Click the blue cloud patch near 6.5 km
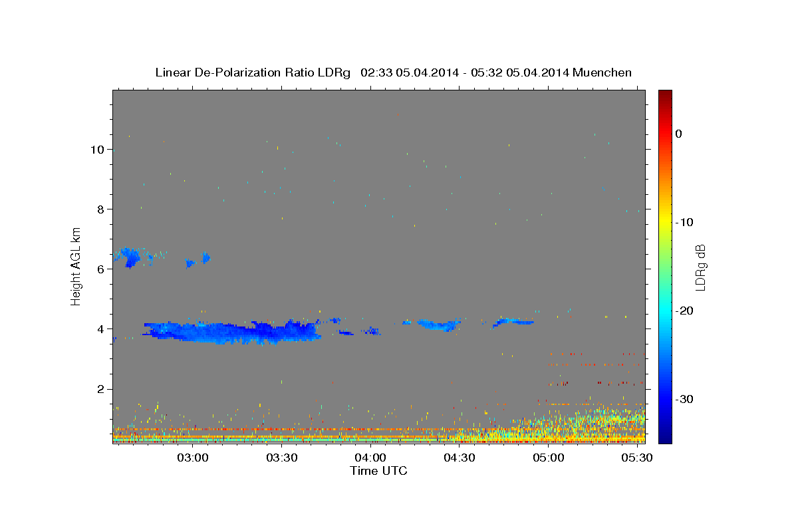The height and width of the screenshot is (532, 798). point(129,257)
